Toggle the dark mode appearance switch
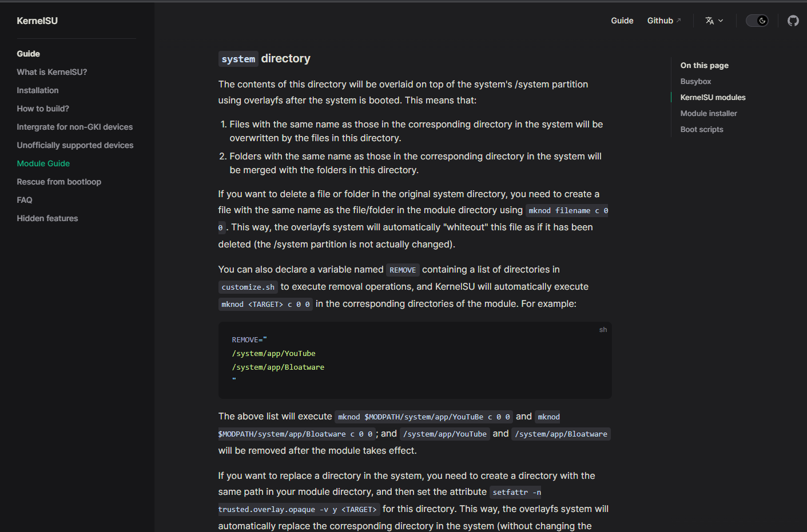 (757, 21)
